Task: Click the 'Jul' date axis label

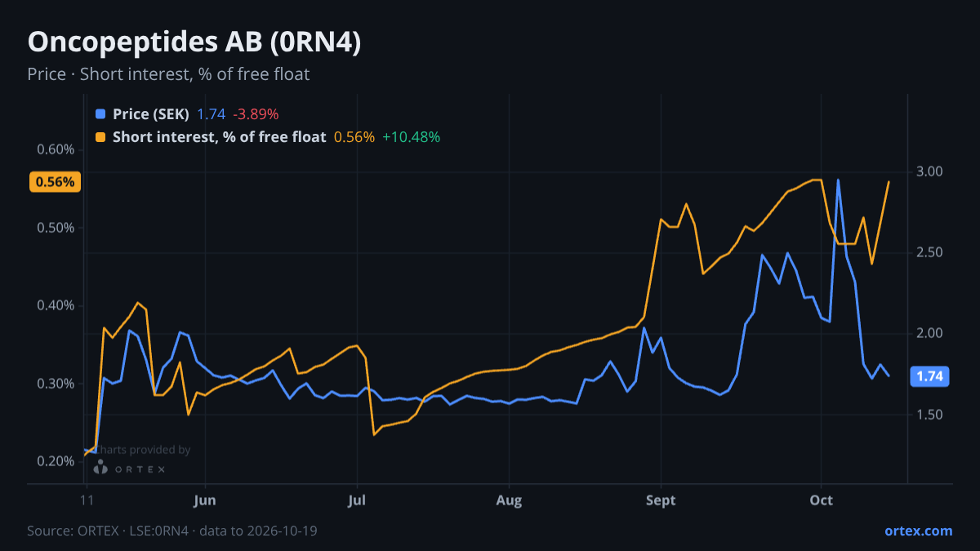Action: click(x=357, y=500)
